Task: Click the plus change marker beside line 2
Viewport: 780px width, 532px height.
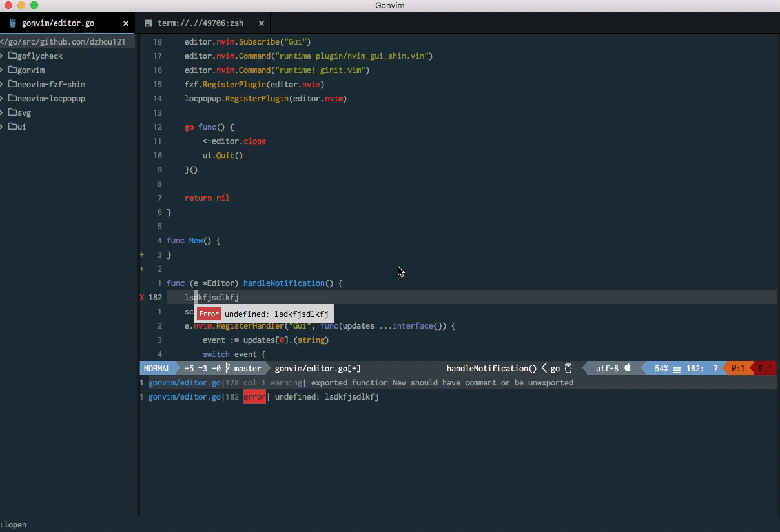Action: click(142, 269)
